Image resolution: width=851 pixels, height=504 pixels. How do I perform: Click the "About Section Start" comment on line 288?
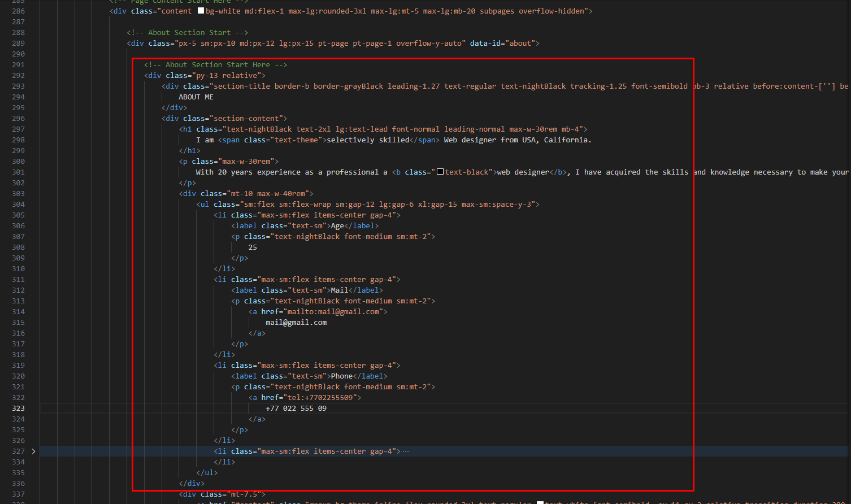(187, 32)
